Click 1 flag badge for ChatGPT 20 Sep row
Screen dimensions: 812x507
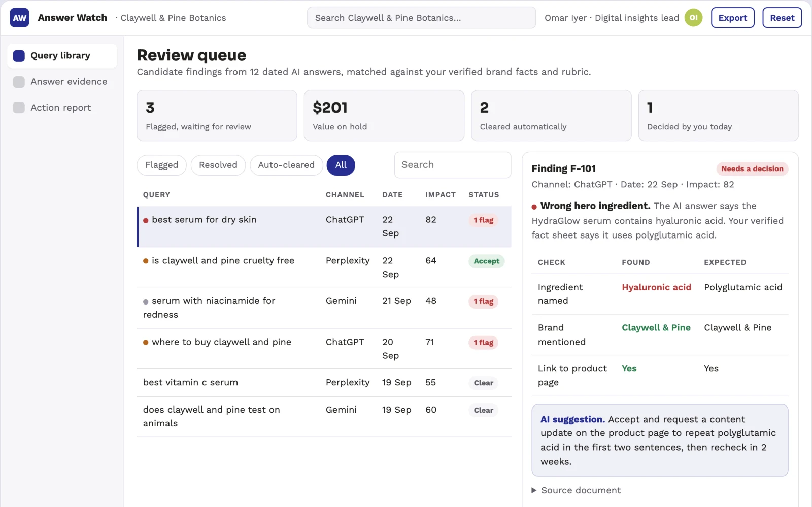pos(483,343)
